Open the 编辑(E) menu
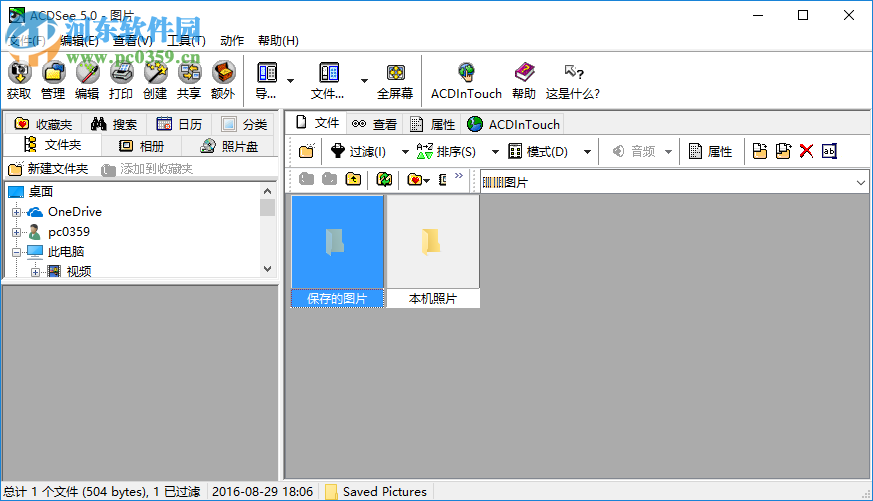The width and height of the screenshot is (873, 501). tap(80, 41)
